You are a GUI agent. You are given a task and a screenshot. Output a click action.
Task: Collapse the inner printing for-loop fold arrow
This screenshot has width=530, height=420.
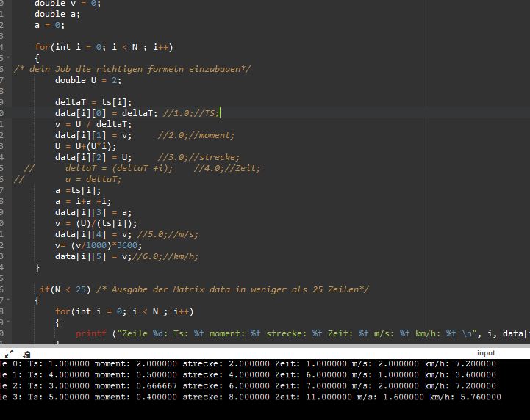tap(8, 322)
